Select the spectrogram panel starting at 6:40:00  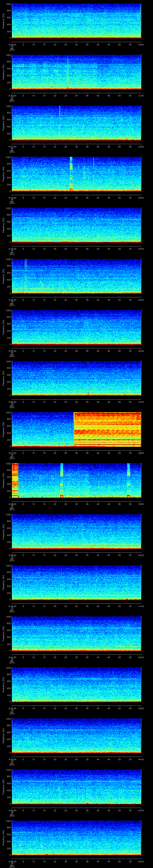point(76,583)
